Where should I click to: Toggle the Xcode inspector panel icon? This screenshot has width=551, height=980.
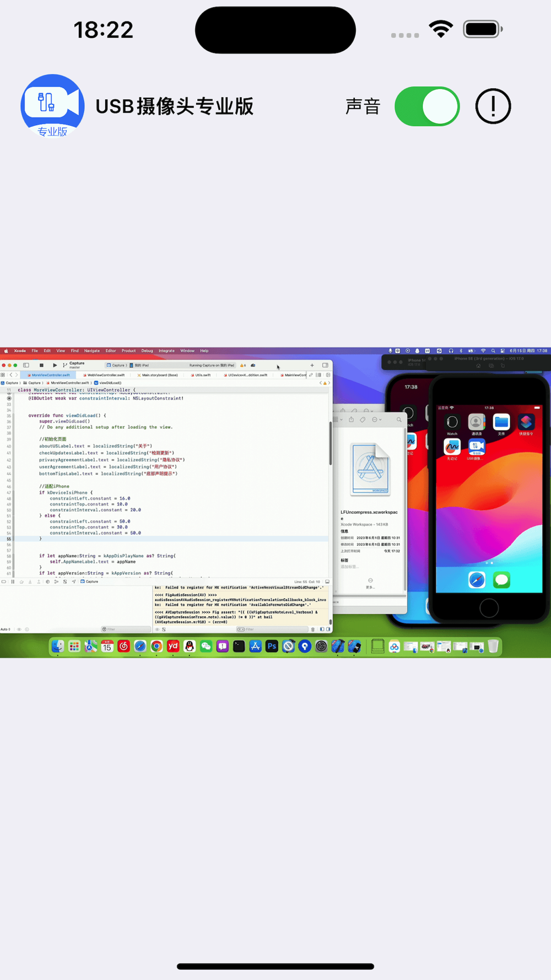tap(325, 365)
